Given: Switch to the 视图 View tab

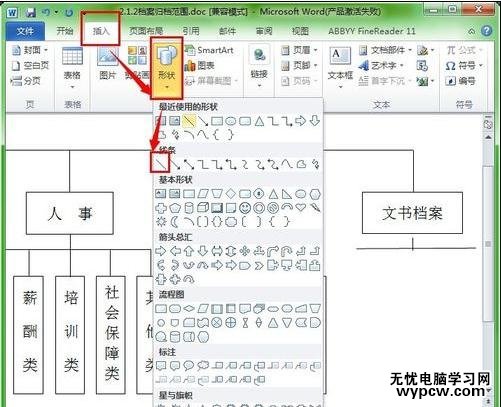Looking at the screenshot, I should tap(301, 31).
